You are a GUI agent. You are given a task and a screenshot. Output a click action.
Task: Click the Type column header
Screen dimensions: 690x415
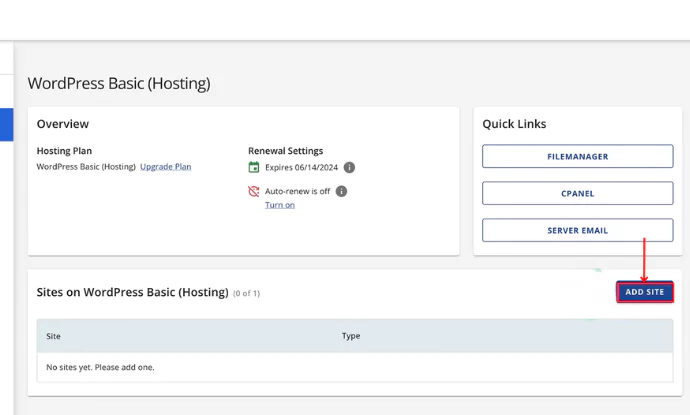pyautogui.click(x=351, y=336)
